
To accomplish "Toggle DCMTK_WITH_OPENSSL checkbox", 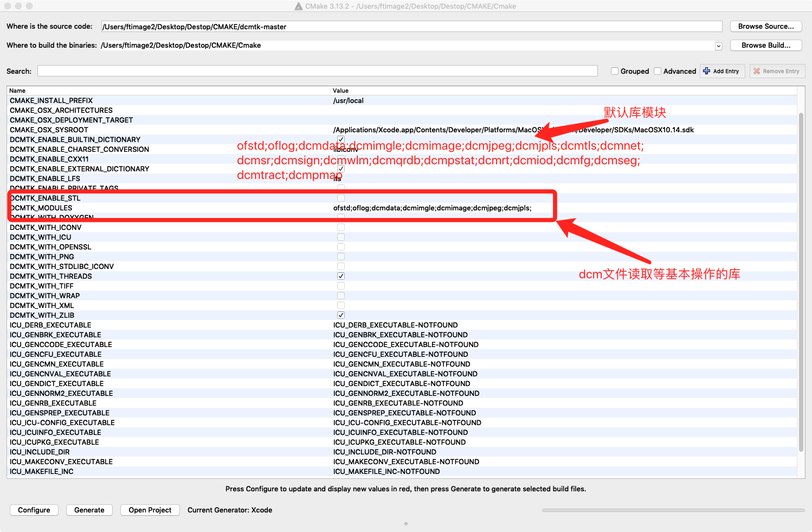I will tap(341, 247).
